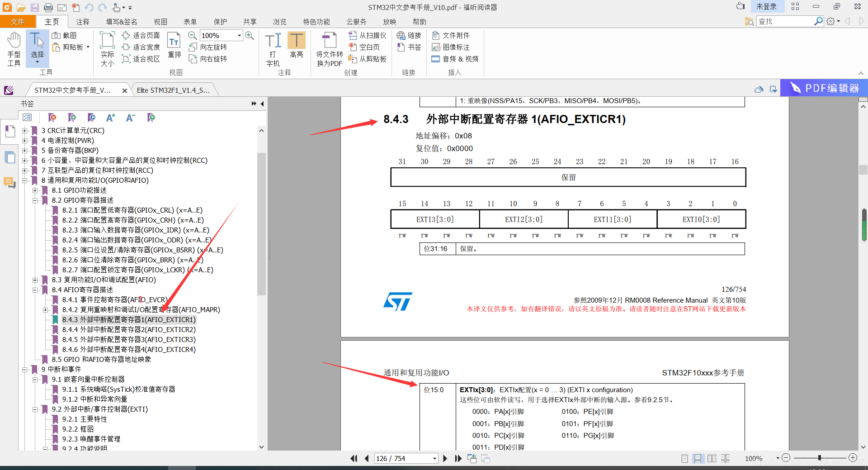Switch to the 视图 ribbon tab
Image resolution: width=868 pixels, height=470 pixels.
point(160,21)
